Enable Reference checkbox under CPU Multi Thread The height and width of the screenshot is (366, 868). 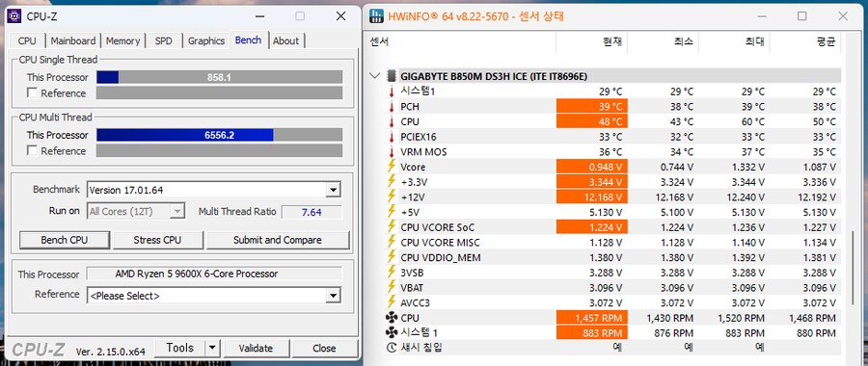[33, 150]
